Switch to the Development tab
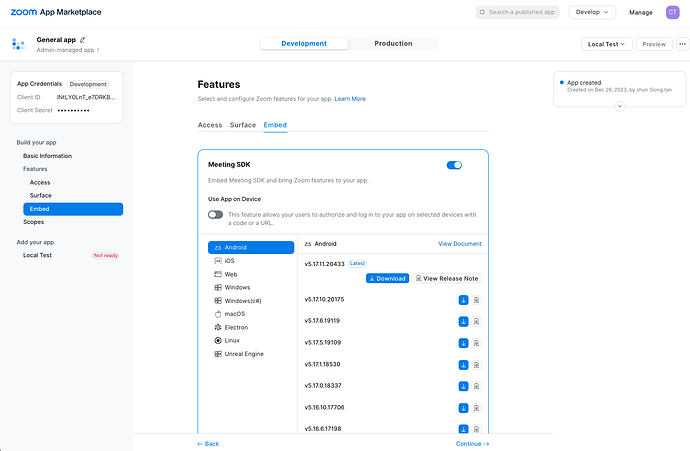The image size is (690, 451). tap(304, 44)
